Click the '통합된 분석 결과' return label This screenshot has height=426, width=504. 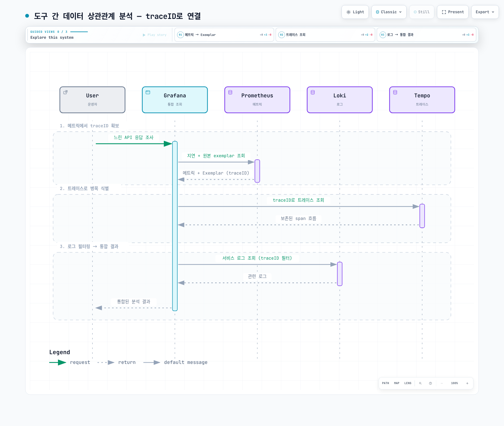pyautogui.click(x=134, y=302)
